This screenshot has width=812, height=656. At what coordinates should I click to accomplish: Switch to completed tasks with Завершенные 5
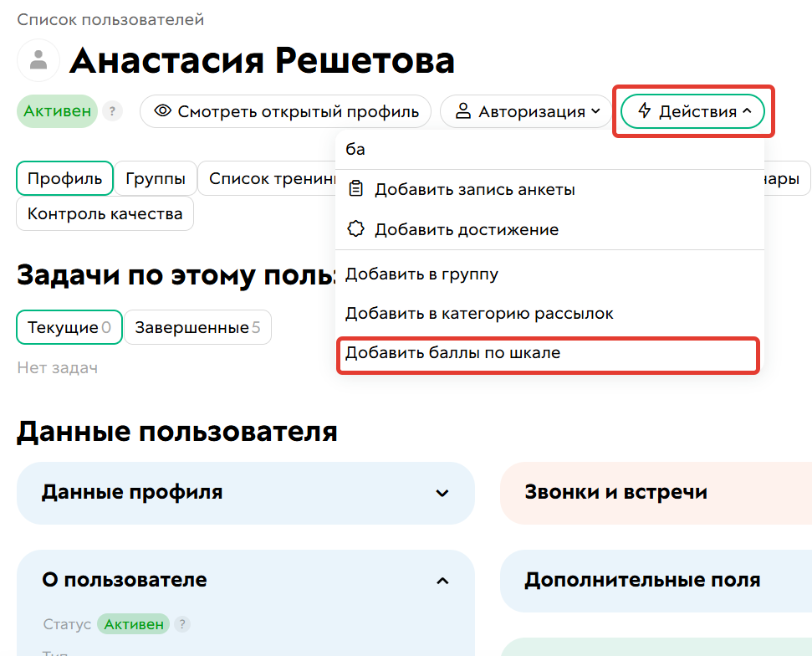tap(197, 327)
